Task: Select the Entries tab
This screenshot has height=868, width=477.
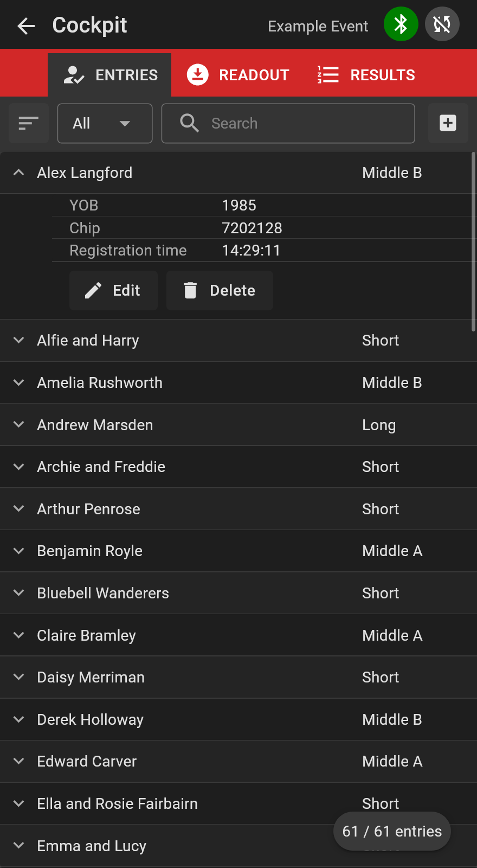Action: click(111, 75)
